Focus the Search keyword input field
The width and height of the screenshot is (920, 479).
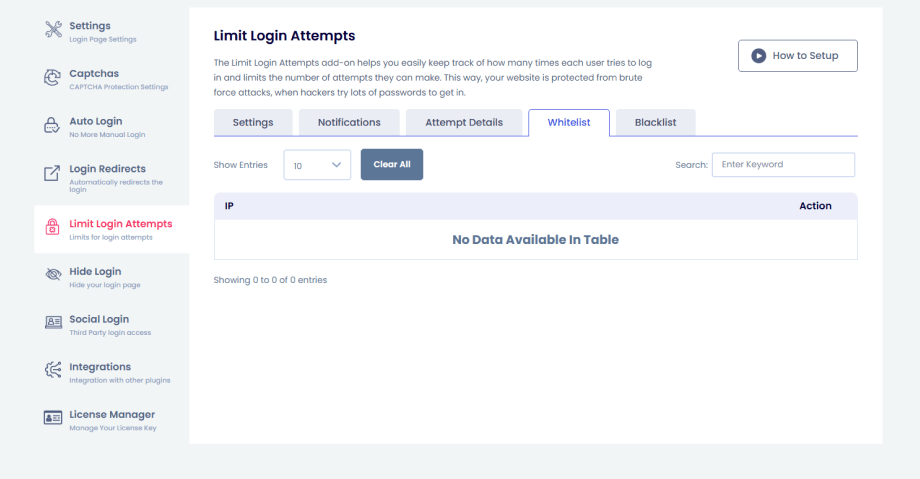(x=783, y=165)
